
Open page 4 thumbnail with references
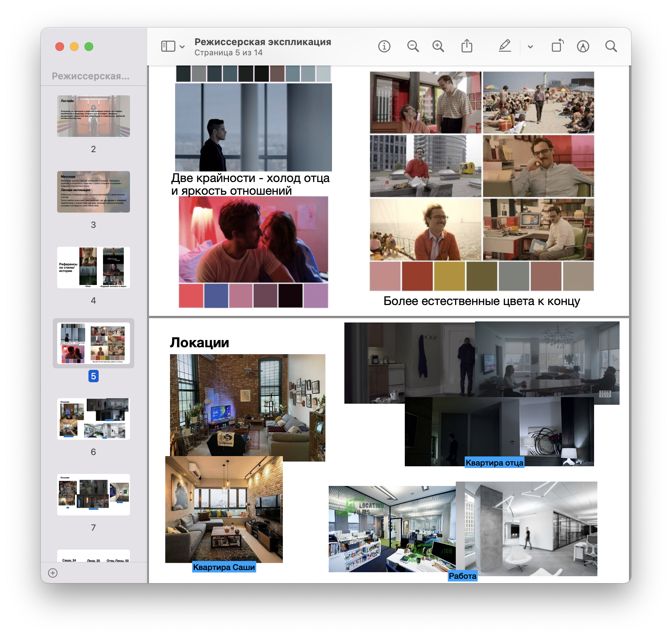click(94, 268)
